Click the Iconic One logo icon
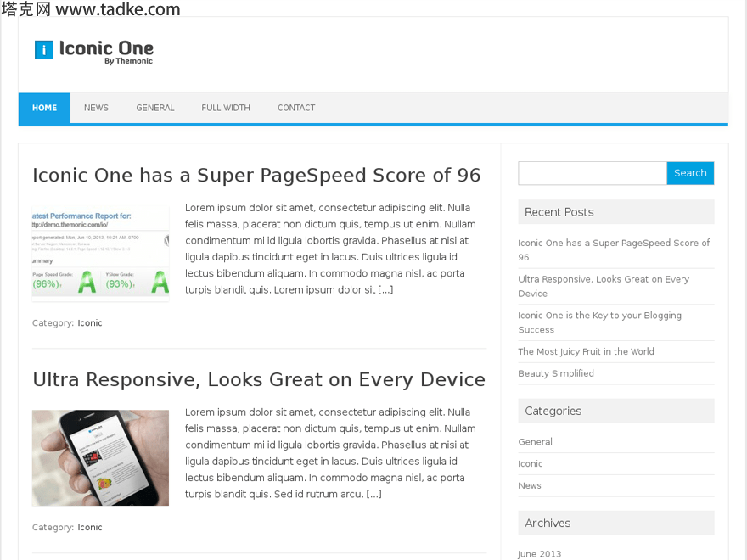747x560 pixels. 44,50
